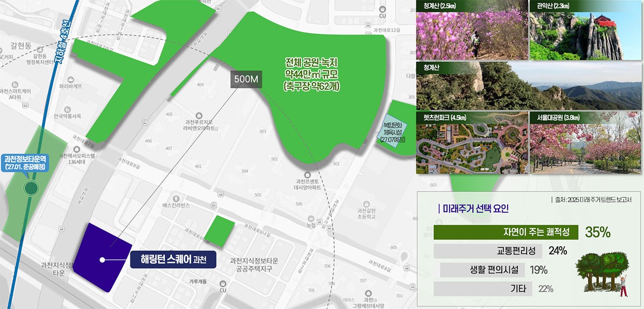Open the 서울대공원 (3.8km) cherry blossom photo

tap(587, 143)
